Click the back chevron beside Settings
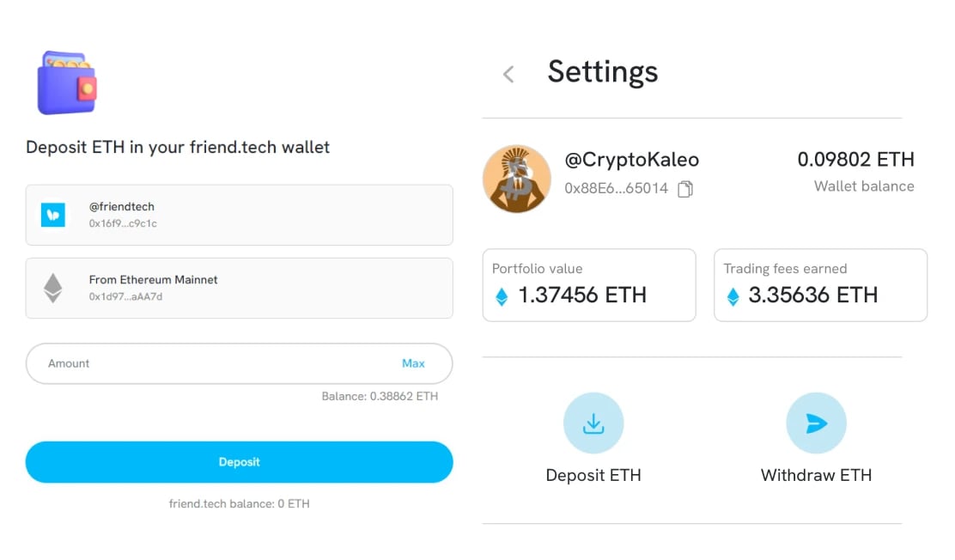Screen dimensions: 955x560 click(x=508, y=75)
